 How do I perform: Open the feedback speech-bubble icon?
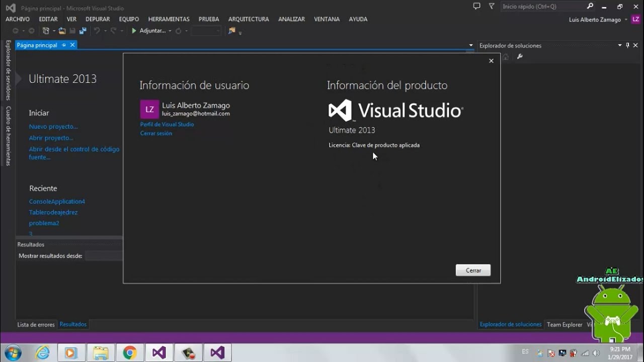tap(477, 7)
